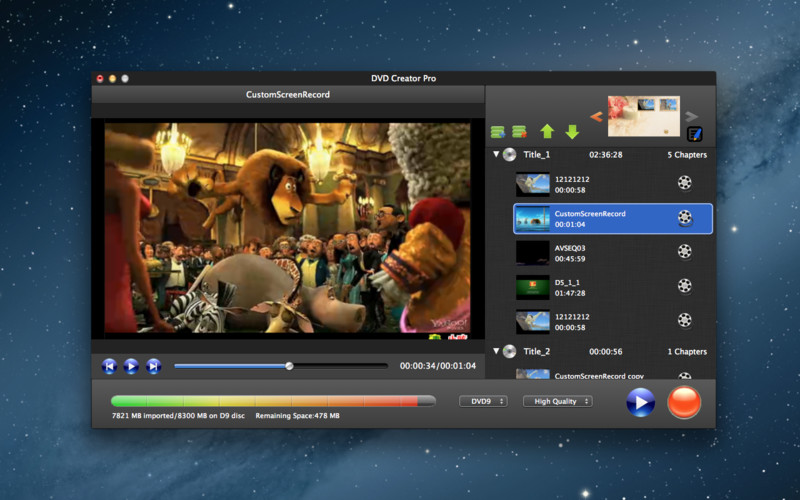This screenshot has height=500, width=800.
Task: Click the playback seek slider knob
Action: tap(289, 366)
